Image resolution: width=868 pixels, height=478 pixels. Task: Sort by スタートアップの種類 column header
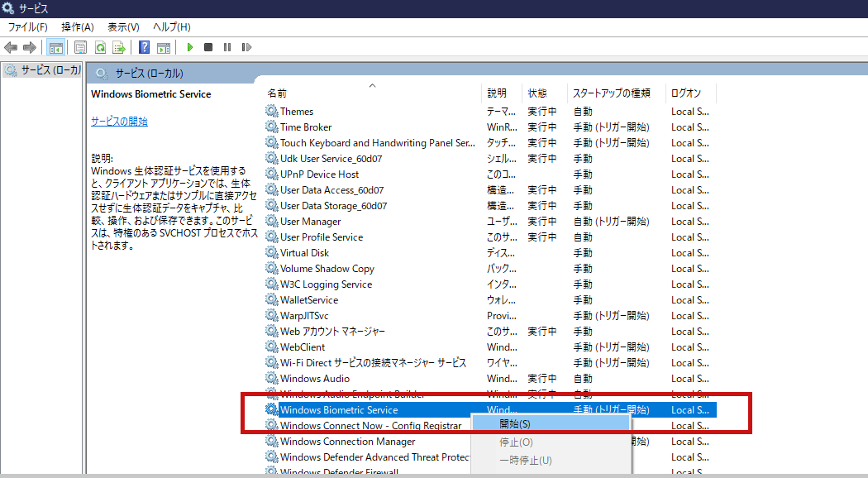[x=616, y=93]
